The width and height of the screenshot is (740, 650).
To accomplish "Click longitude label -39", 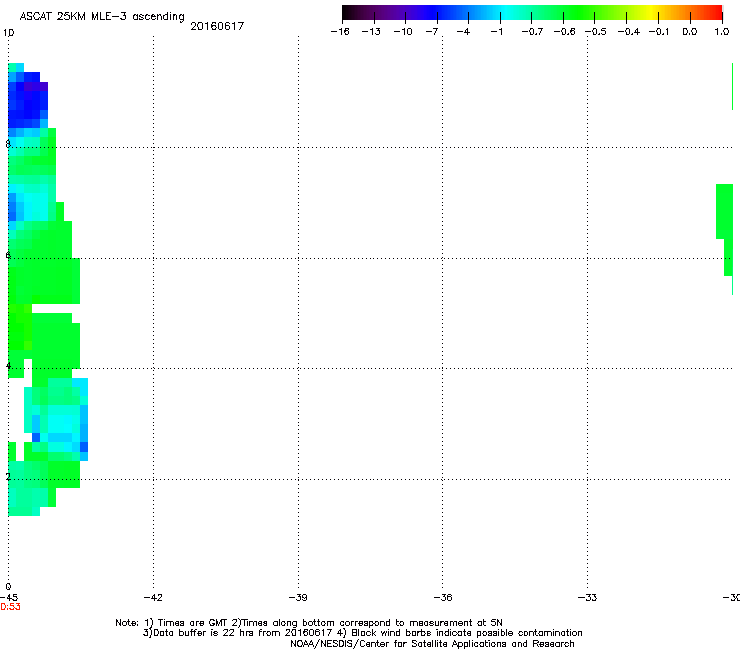I will (298, 598).
